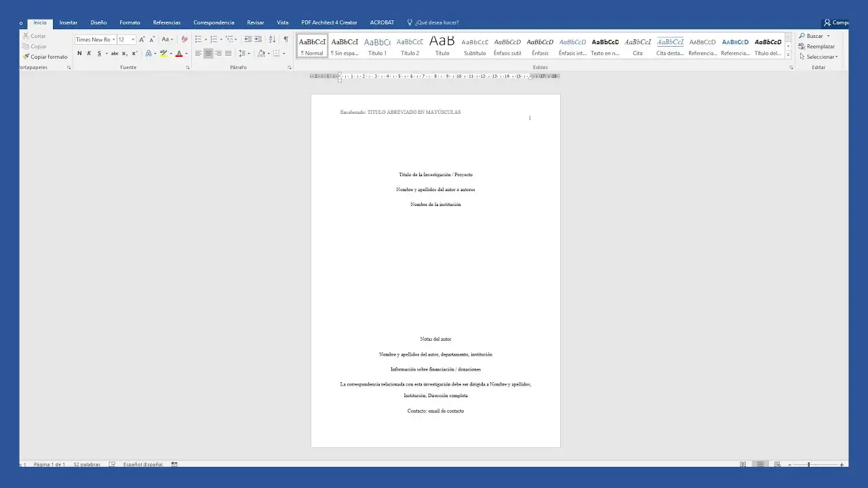Image resolution: width=868 pixels, height=488 pixels.
Task: Expand the styles gallery more arrow
Action: point(788,55)
